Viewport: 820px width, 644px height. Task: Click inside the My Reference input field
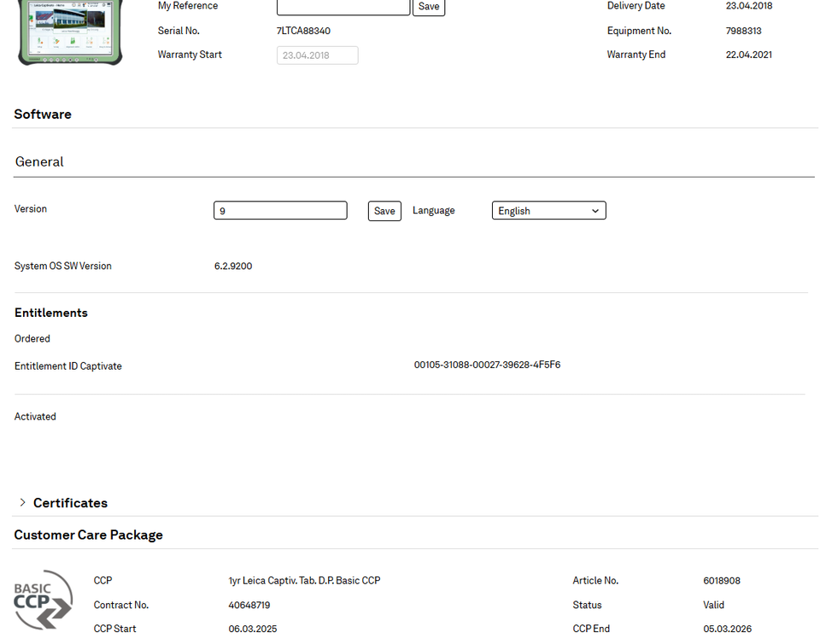pyautogui.click(x=343, y=7)
